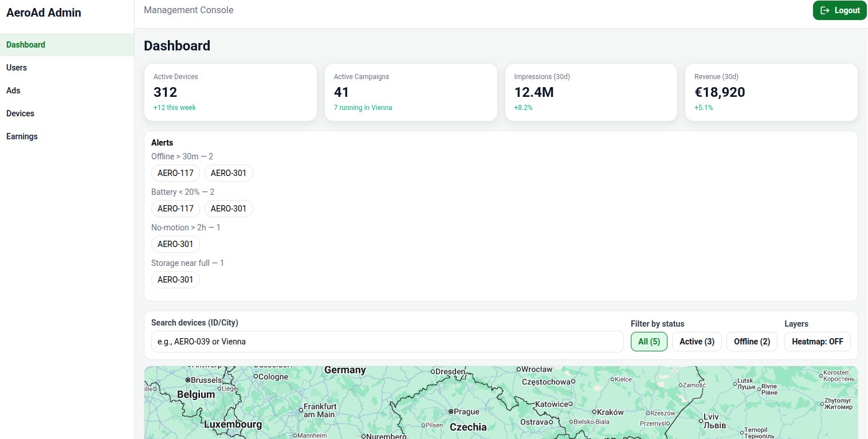The height and width of the screenshot is (439, 868).
Task: Open AERO-301 chip under No-motion > 2h
Action: pyautogui.click(x=175, y=244)
